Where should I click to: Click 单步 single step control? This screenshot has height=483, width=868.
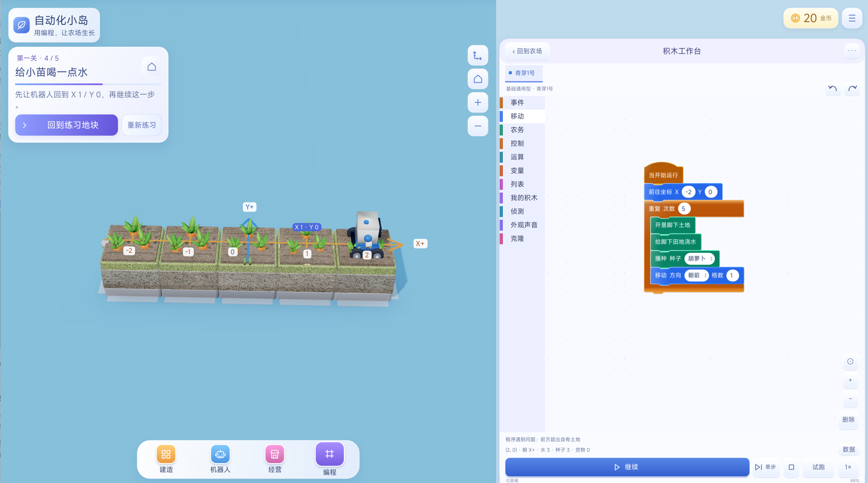[766, 467]
